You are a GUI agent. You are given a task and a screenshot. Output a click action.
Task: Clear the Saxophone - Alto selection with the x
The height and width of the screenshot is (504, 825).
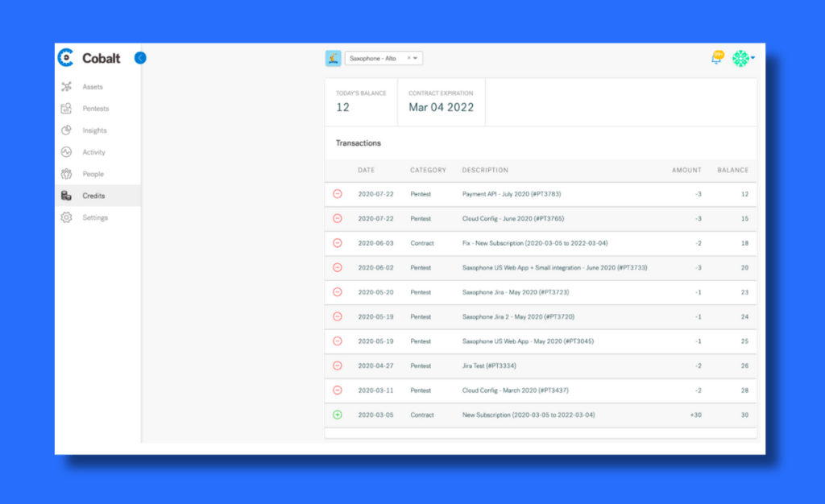click(408, 58)
